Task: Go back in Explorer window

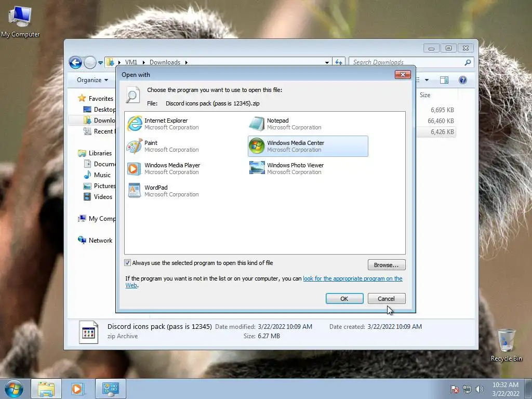Action: pyautogui.click(x=75, y=62)
